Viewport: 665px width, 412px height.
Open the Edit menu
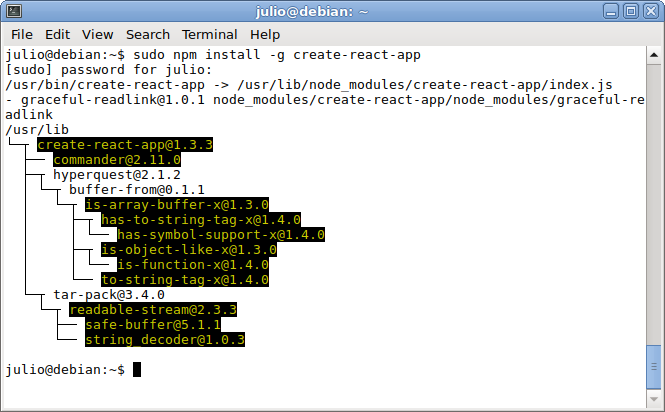(57, 34)
